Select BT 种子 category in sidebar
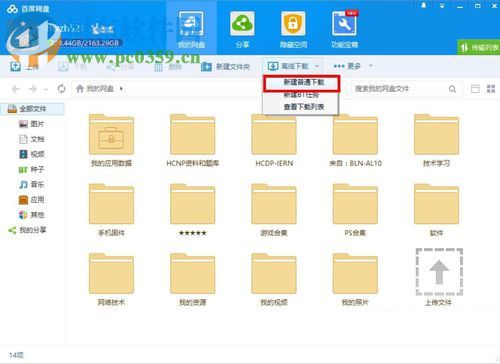500x364 pixels. click(x=32, y=169)
